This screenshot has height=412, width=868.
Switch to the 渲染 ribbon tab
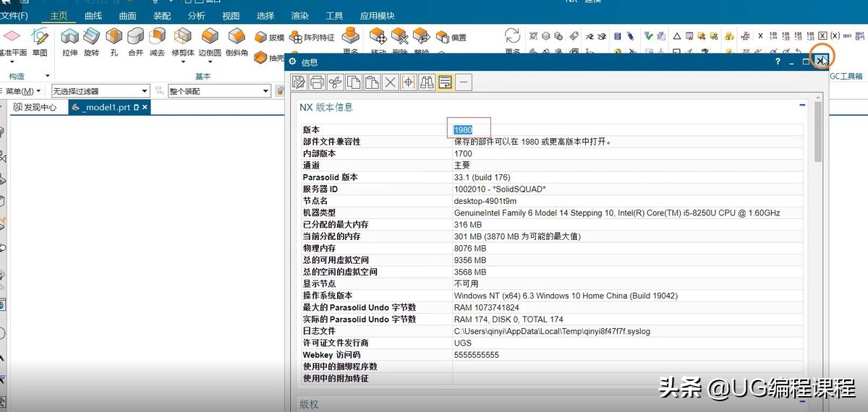coord(300,15)
